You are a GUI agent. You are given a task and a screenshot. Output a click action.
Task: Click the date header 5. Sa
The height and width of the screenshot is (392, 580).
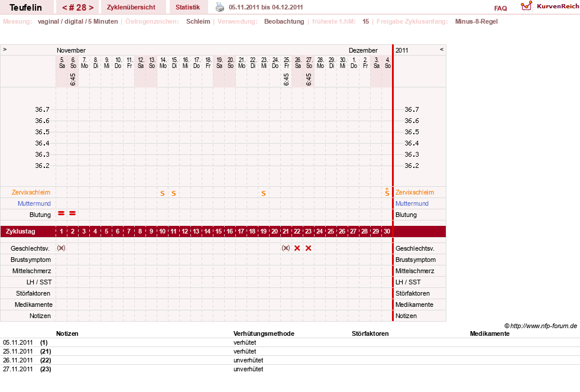point(61,63)
